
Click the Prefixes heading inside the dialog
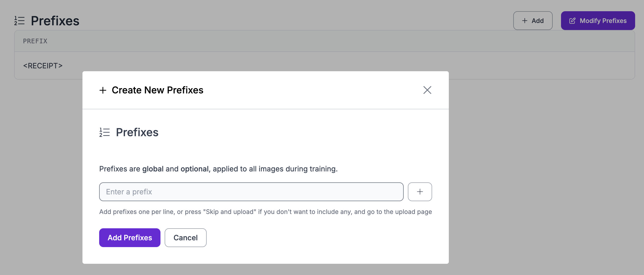137,132
